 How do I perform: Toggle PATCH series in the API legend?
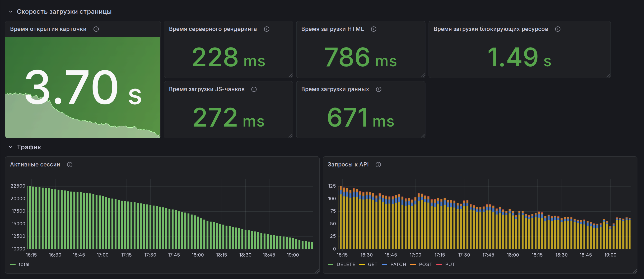398,264
